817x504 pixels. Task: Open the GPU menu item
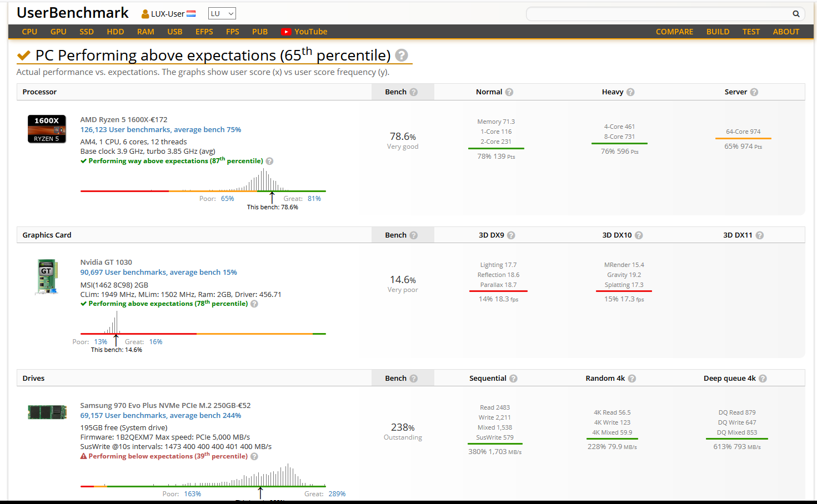(x=58, y=32)
